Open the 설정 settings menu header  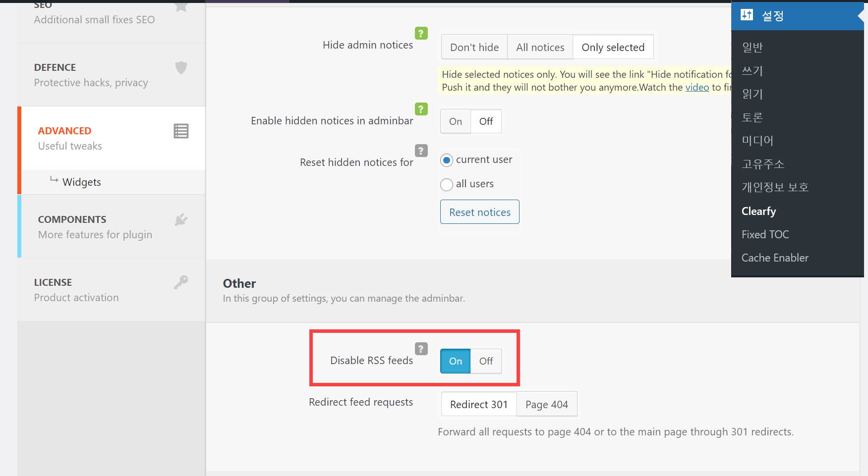click(797, 16)
